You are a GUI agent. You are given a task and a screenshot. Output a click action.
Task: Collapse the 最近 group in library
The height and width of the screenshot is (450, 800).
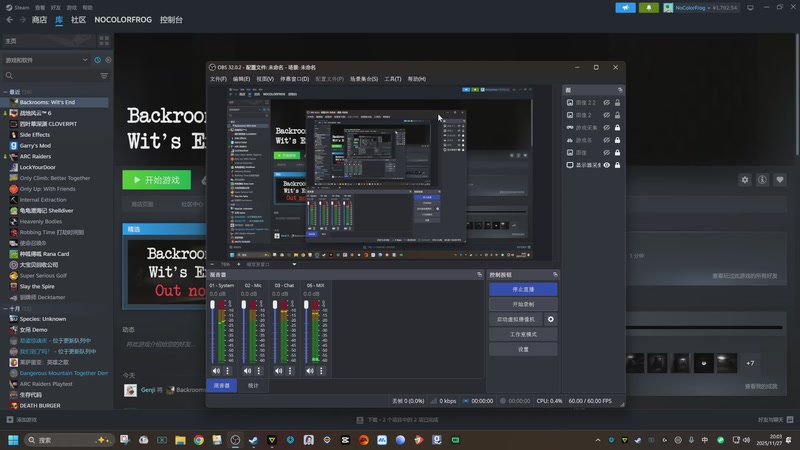[5, 91]
